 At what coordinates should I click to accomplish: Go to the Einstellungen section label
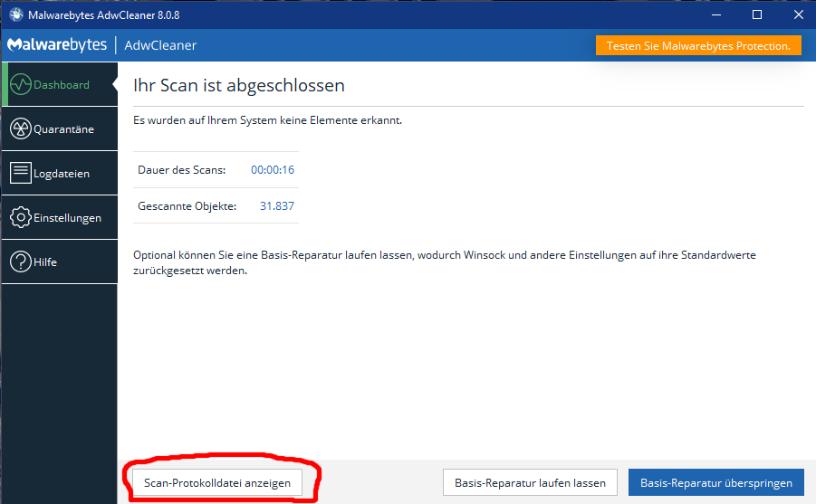(x=68, y=218)
